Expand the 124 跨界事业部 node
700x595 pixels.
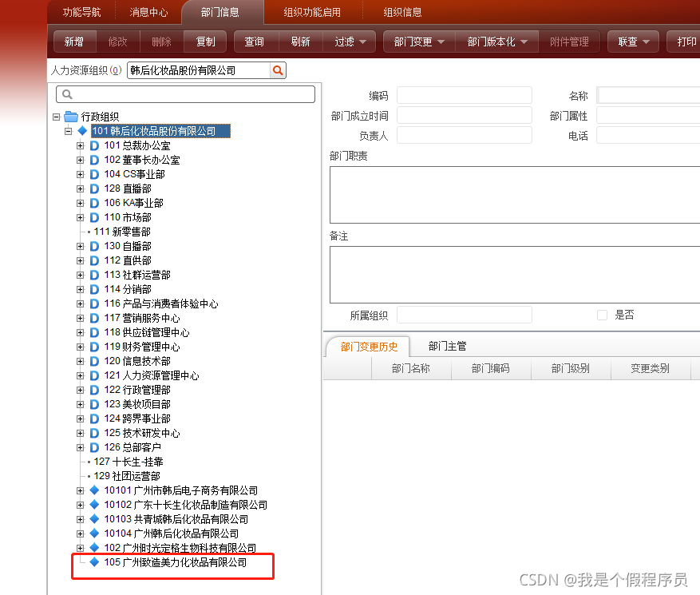pos(81,418)
